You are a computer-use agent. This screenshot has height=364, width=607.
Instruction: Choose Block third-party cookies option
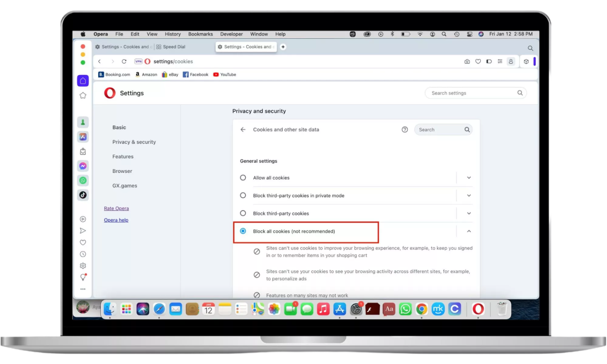coord(243,214)
